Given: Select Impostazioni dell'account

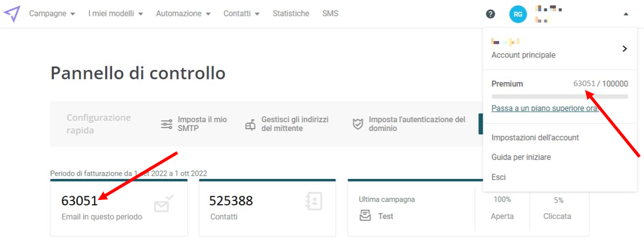Looking at the screenshot, I should point(535,137).
